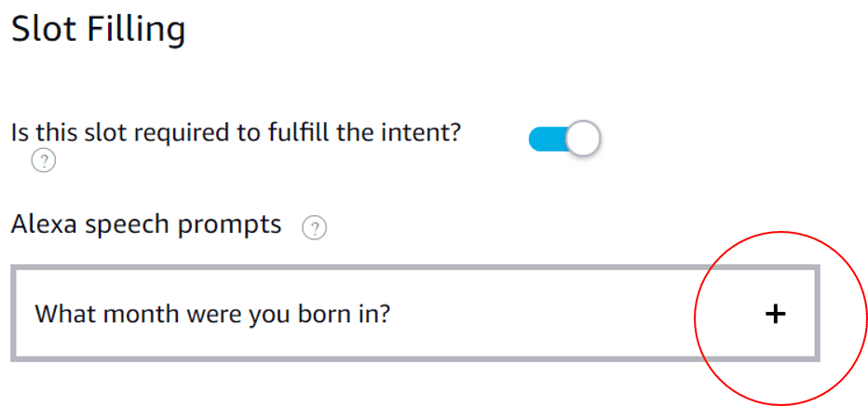
Task: Click the question mark below the slot required label
Action: [43, 161]
